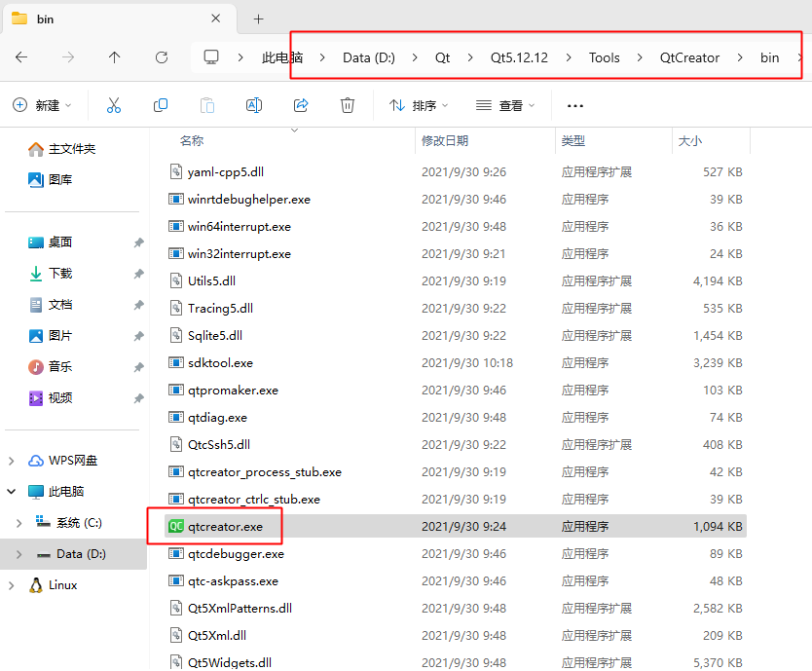Image resolution: width=812 pixels, height=671 pixels.
Task: Unpin 桌面 using its pin icon
Action: 138,242
